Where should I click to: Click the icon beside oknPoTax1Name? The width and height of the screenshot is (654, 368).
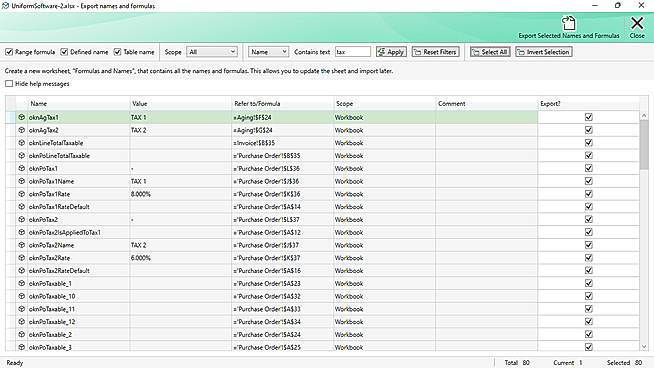click(x=22, y=181)
